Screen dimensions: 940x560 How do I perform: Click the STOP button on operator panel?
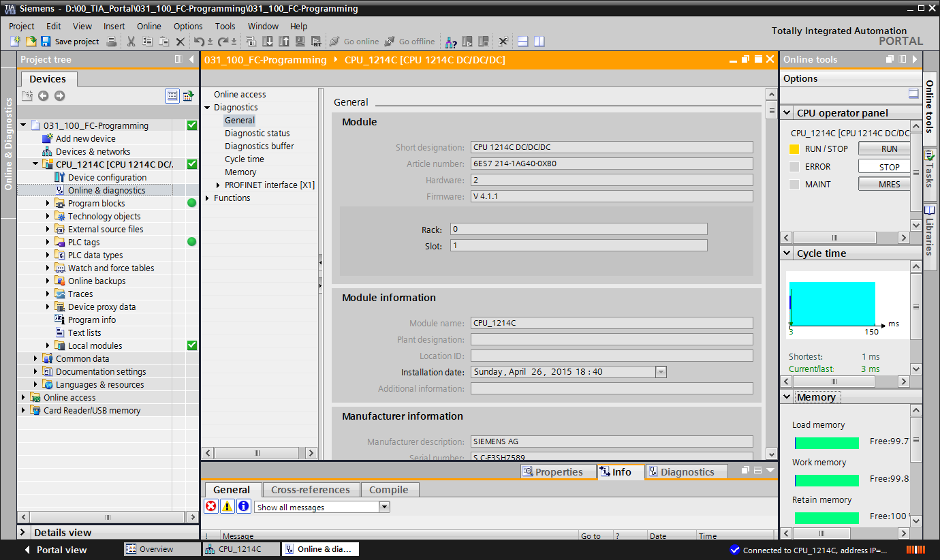[883, 167]
